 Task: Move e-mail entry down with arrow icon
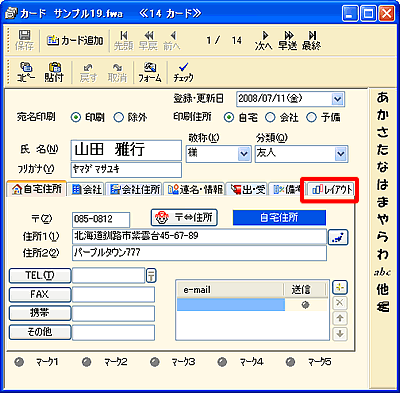tap(340, 333)
